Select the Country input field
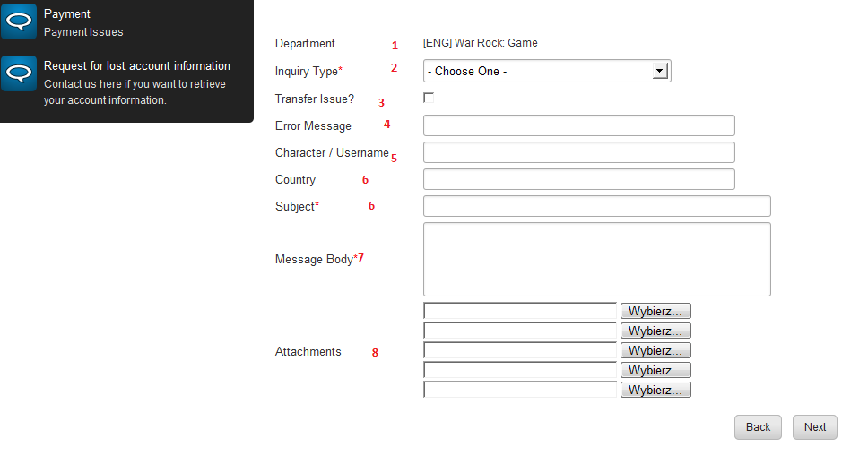The image size is (868, 464). 579,179
